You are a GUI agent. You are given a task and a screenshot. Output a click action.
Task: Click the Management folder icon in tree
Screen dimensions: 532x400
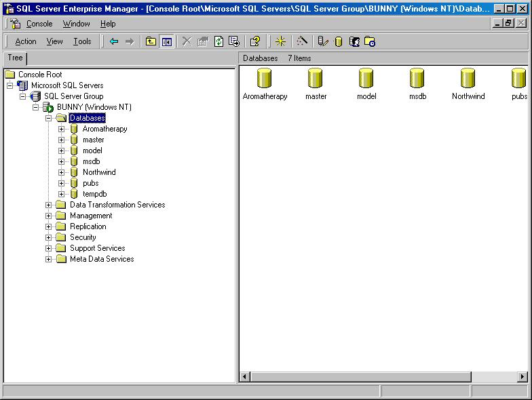(x=61, y=216)
